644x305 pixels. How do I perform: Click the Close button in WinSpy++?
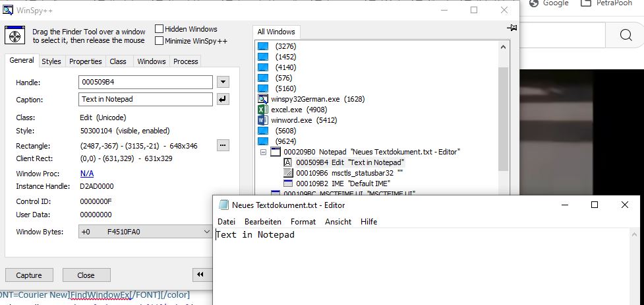pyautogui.click(x=86, y=275)
